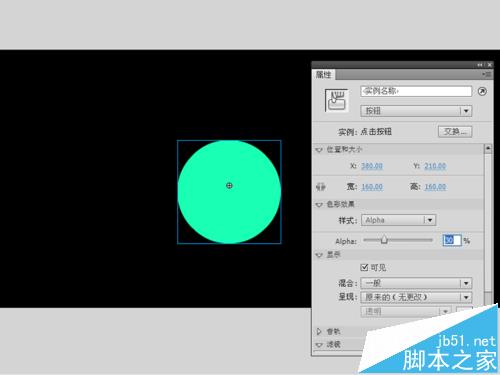Collapse the 滤镜 filters section

(319, 345)
